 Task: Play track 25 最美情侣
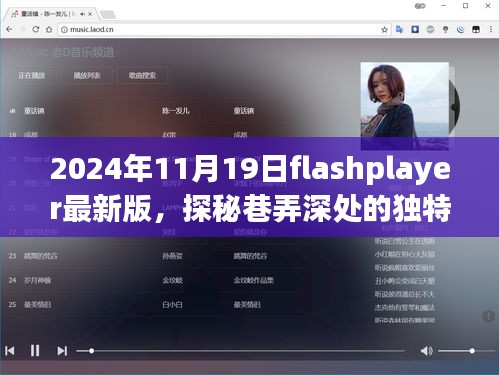[37, 305]
